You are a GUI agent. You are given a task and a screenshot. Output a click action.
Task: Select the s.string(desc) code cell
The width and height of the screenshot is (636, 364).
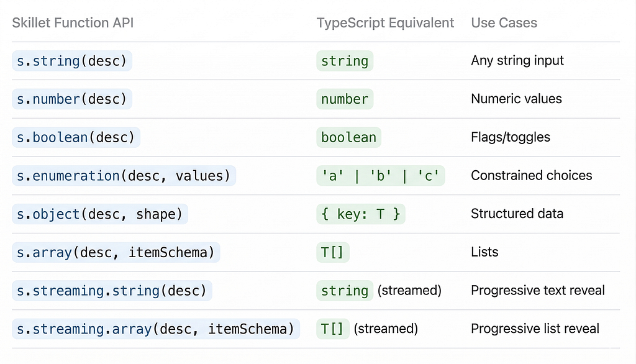(x=72, y=61)
